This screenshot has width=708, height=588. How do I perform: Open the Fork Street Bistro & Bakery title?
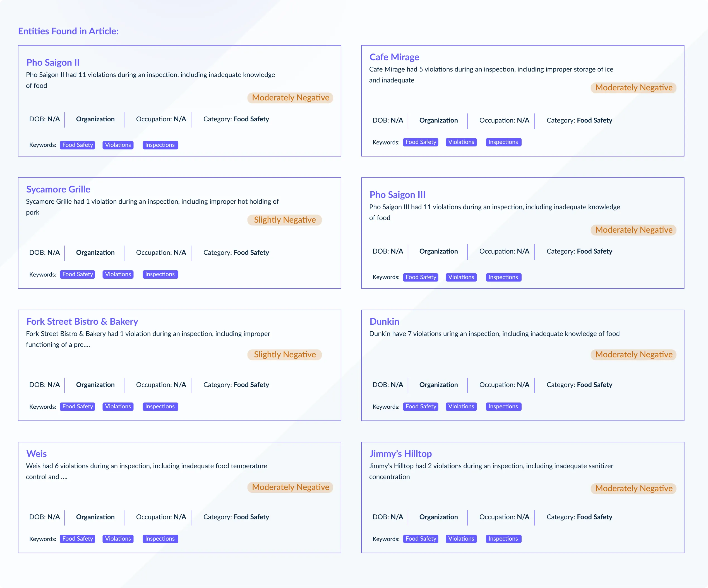click(x=82, y=321)
